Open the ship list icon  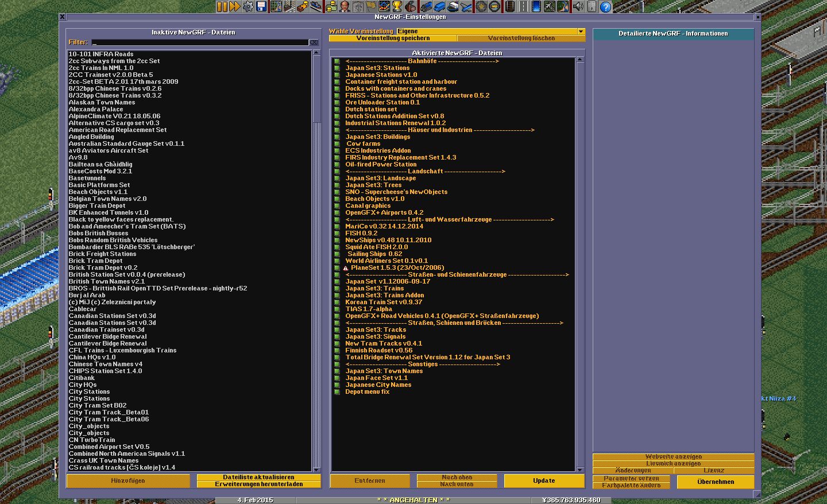(453, 6)
